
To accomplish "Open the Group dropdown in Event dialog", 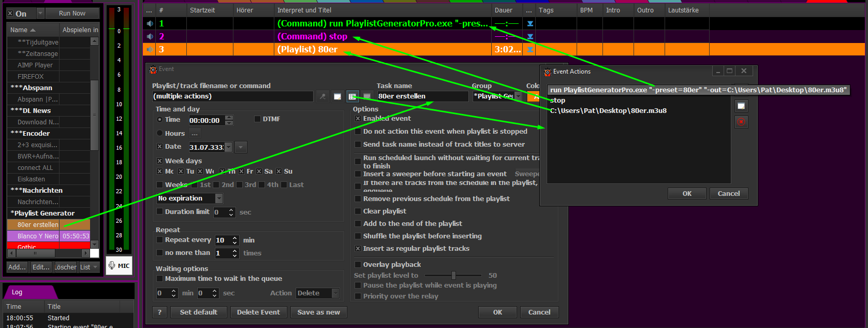I will coord(518,96).
